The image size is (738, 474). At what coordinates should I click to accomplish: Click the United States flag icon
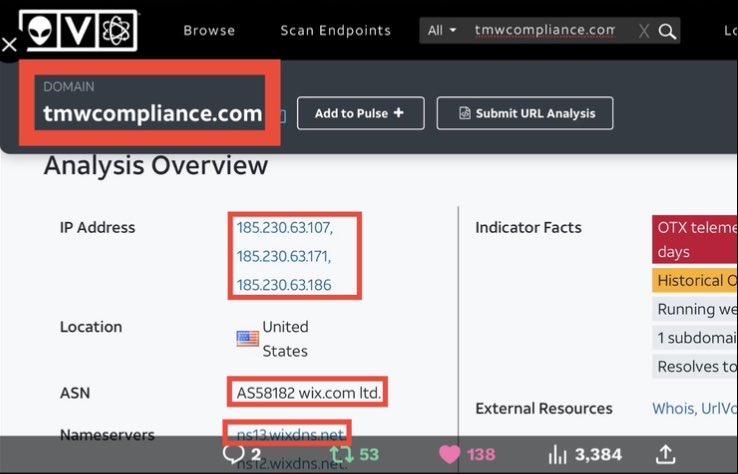pyautogui.click(x=247, y=338)
